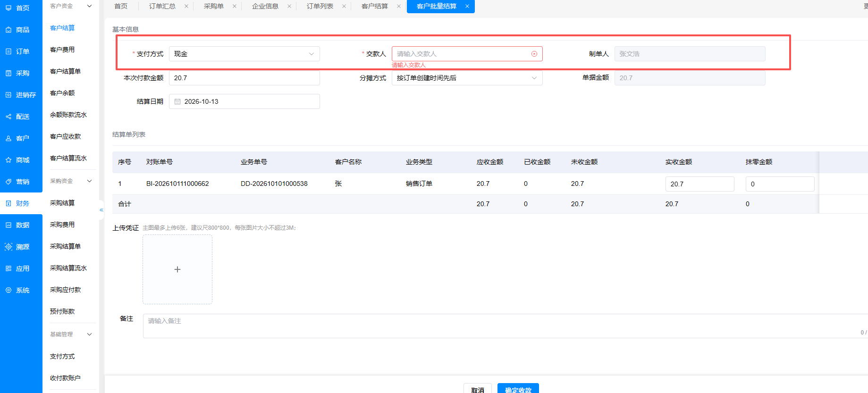Switch to the 订单列表 tab
Viewport: 868px width, 393px height.
point(320,6)
